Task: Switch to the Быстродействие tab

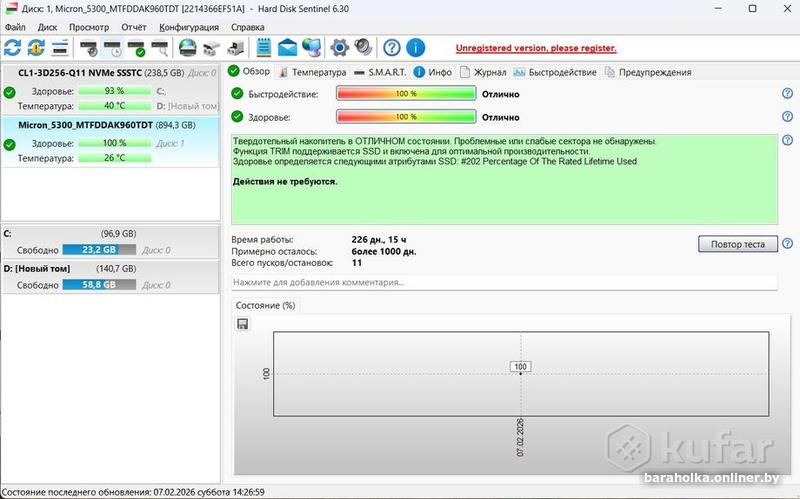Action: (x=555, y=72)
